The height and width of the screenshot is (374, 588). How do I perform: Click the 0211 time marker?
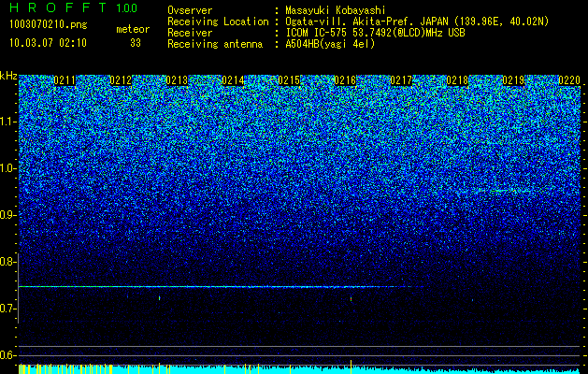tap(65, 80)
